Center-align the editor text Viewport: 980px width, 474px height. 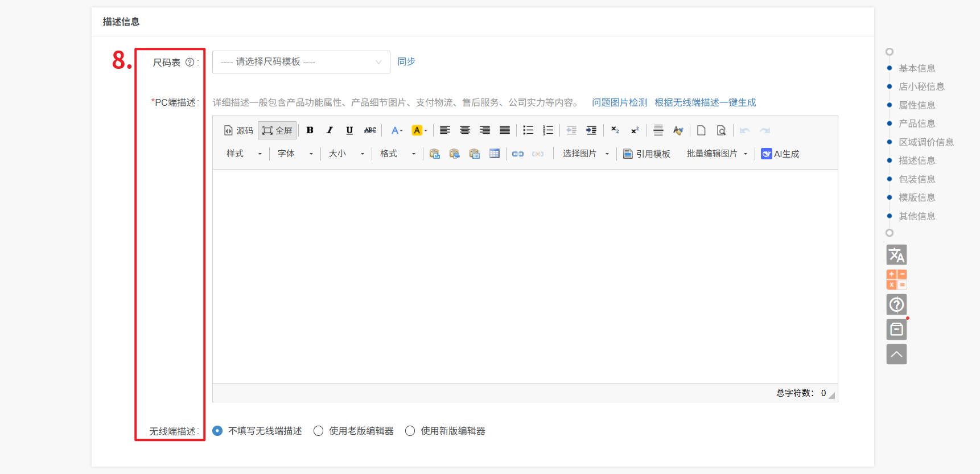tap(464, 130)
